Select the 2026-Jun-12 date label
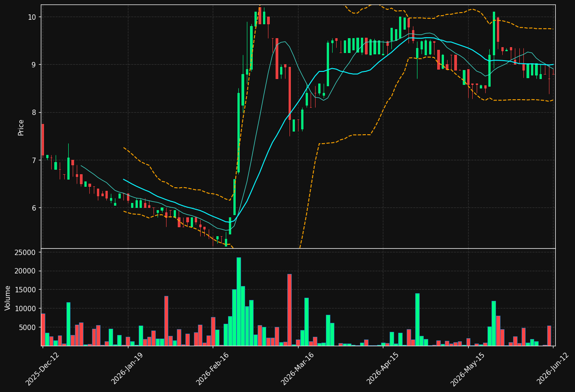The height and width of the screenshot is (392, 575). [553, 368]
